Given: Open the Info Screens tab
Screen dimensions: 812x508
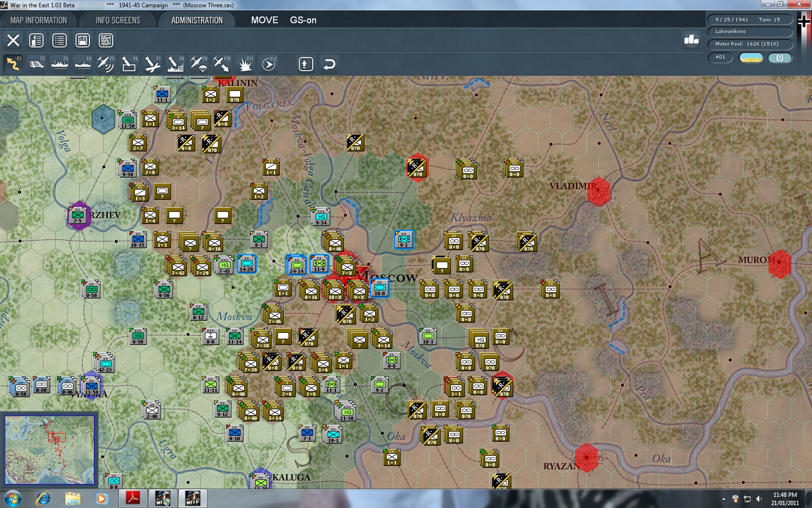Looking at the screenshot, I should (x=118, y=20).
